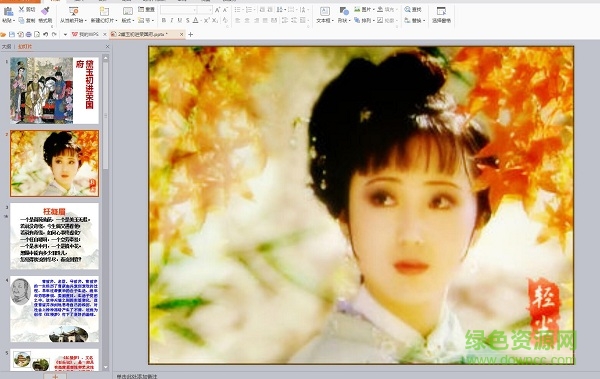Click the Section icon
Viewport: 600px width, 379px height.
tap(141, 20)
